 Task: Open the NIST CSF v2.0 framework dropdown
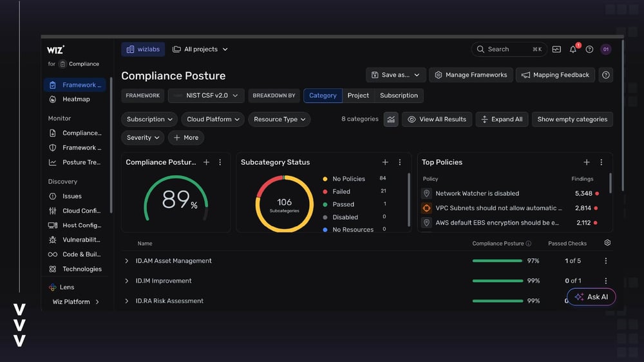[206, 95]
